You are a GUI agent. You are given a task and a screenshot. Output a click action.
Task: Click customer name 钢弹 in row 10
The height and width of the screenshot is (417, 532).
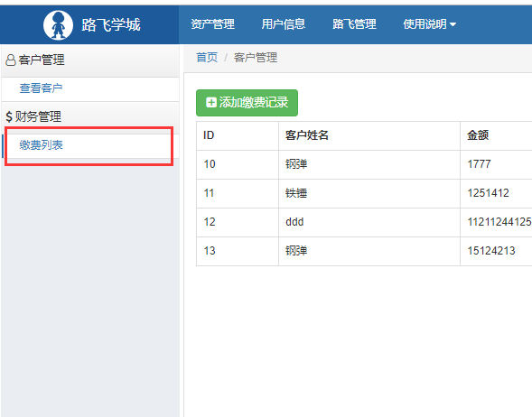(x=296, y=164)
